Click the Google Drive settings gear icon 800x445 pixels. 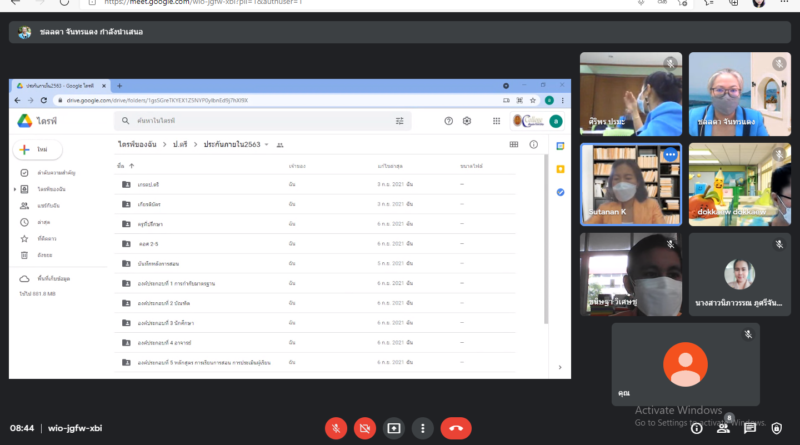466,121
